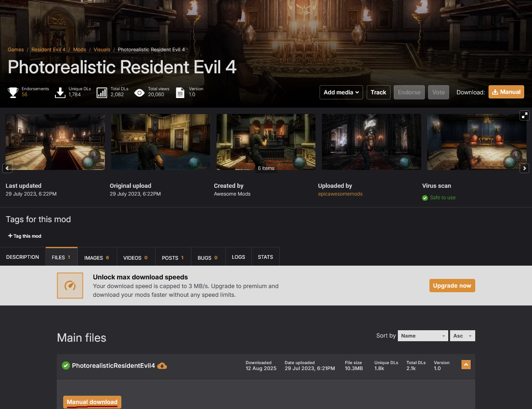
Task: Switch to the POSTS tab
Action: point(173,257)
